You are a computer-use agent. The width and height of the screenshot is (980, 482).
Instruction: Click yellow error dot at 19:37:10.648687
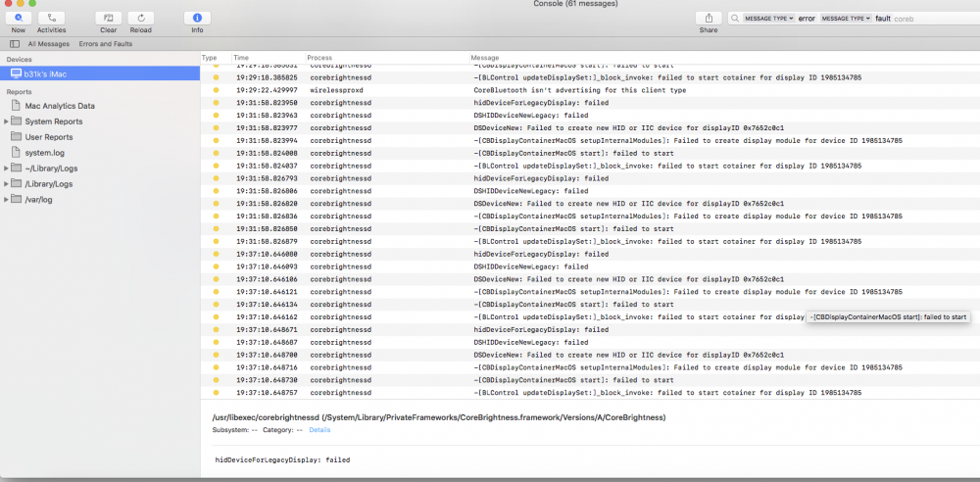tap(217, 342)
